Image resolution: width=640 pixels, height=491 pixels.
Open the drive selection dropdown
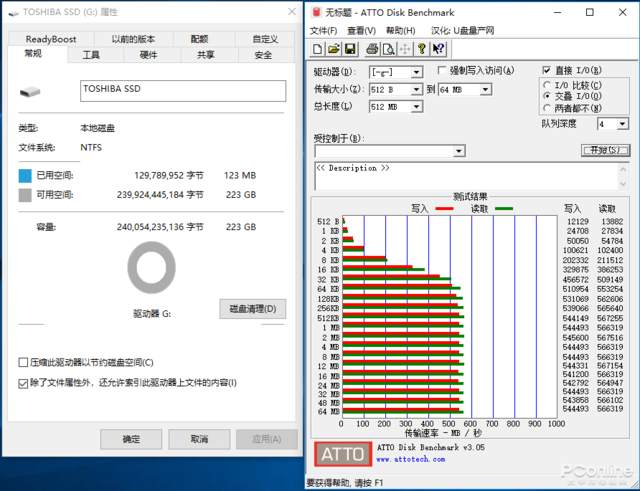(x=416, y=72)
